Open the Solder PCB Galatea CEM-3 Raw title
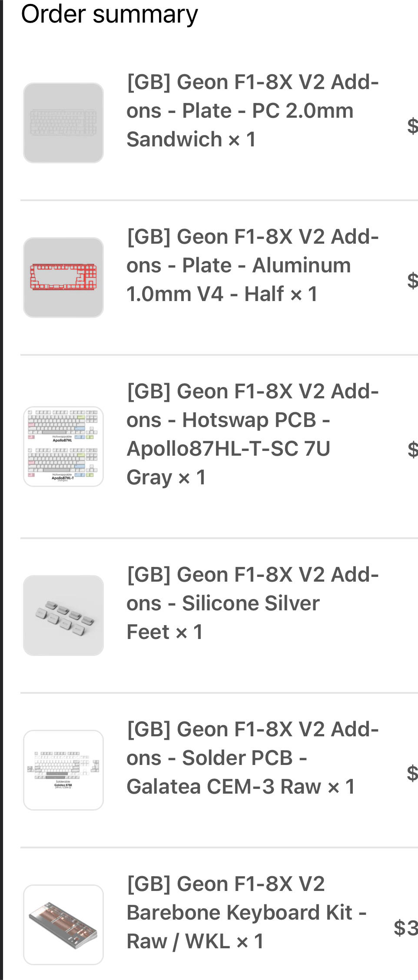Image resolution: width=418 pixels, height=980 pixels. tap(252, 758)
